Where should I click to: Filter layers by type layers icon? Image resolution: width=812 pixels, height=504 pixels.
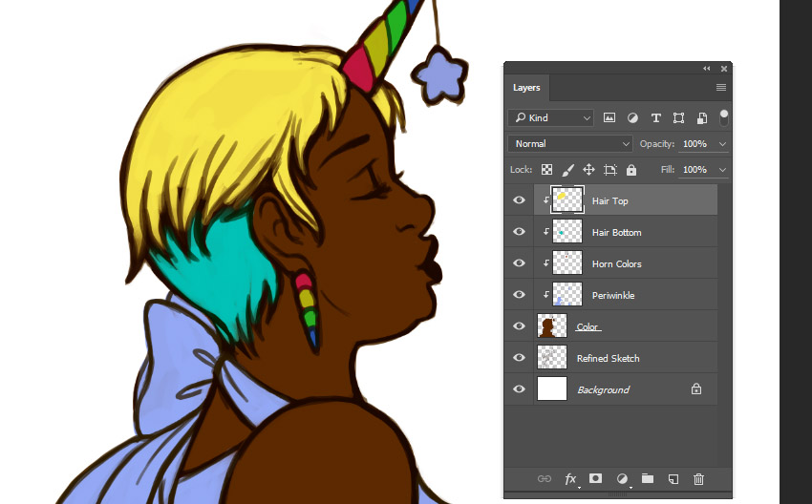click(655, 118)
